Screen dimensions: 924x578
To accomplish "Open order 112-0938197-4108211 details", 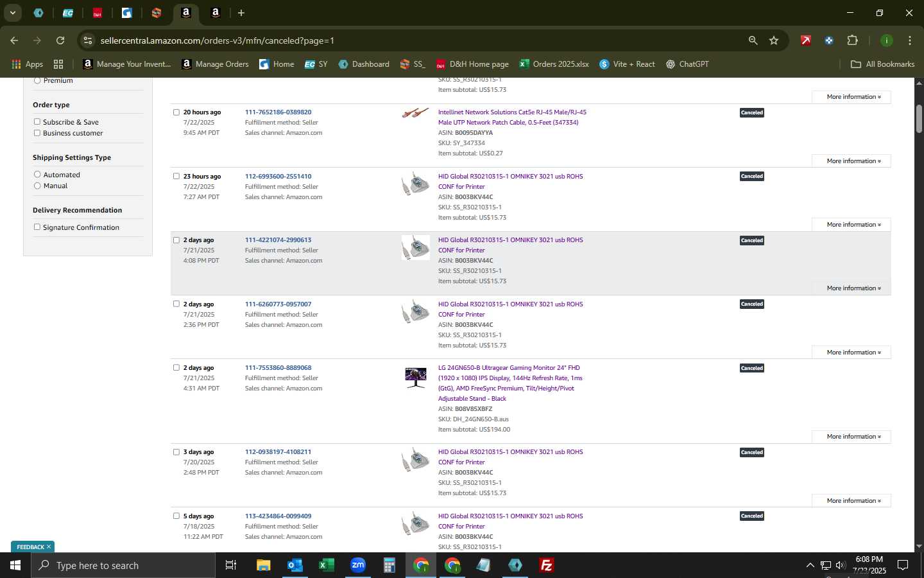I will 278,452.
